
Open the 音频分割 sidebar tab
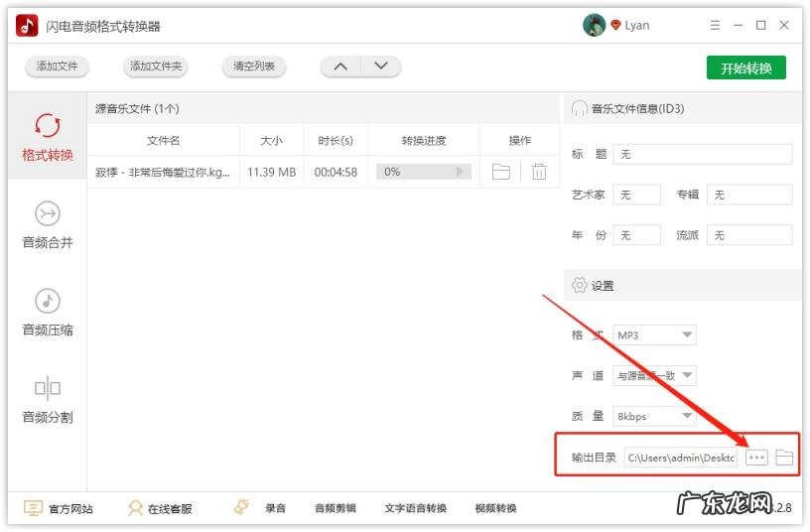point(48,400)
